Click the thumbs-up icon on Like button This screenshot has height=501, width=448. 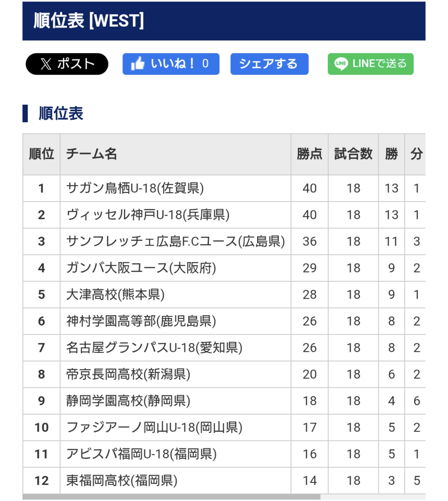(x=138, y=64)
